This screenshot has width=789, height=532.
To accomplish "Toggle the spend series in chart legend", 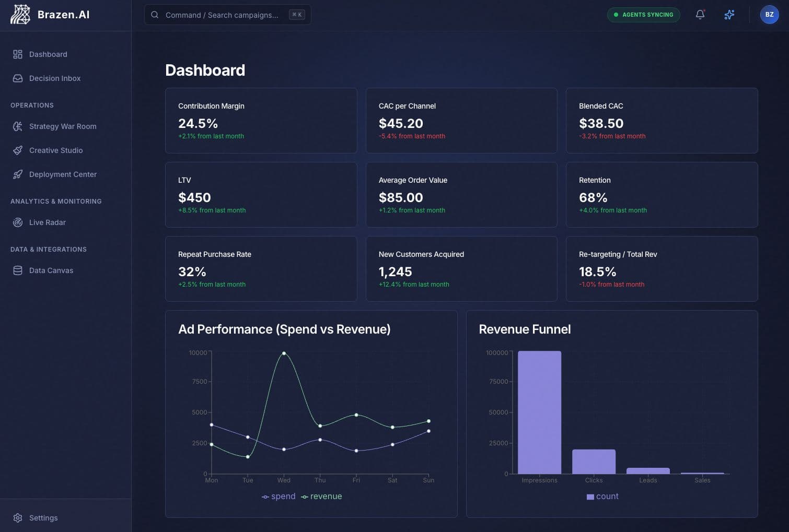I will 279,496.
